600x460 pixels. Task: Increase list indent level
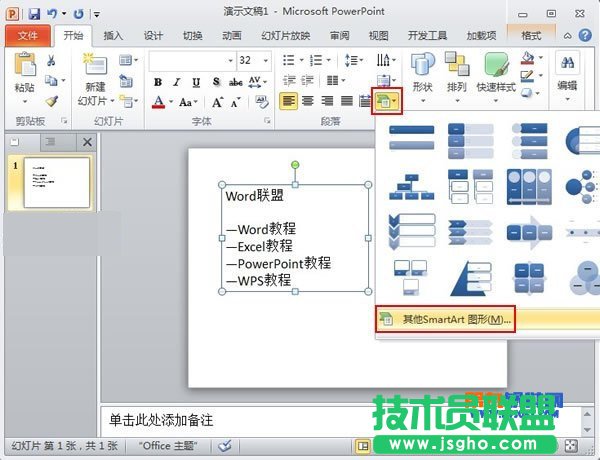[307, 80]
